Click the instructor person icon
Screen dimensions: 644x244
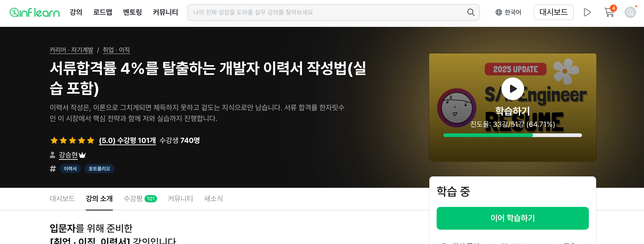tap(52, 155)
